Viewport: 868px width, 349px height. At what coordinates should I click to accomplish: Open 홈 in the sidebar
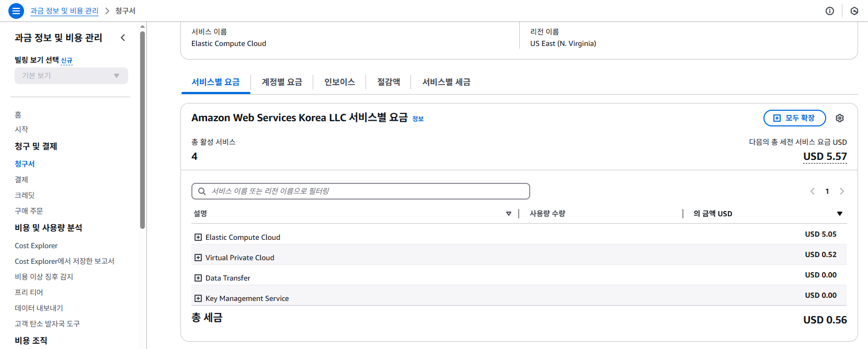coord(18,114)
